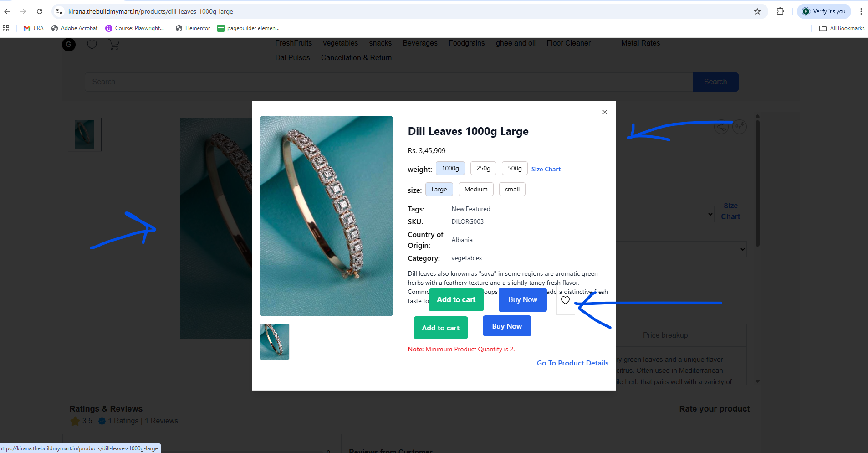Image resolution: width=868 pixels, height=453 pixels.
Task: Close the quick view popup
Action: pos(605,112)
